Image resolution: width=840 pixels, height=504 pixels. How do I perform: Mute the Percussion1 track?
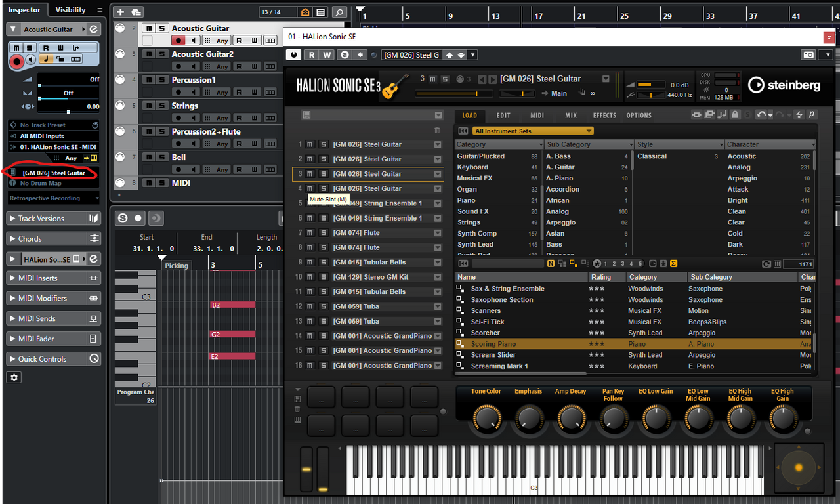pos(148,80)
